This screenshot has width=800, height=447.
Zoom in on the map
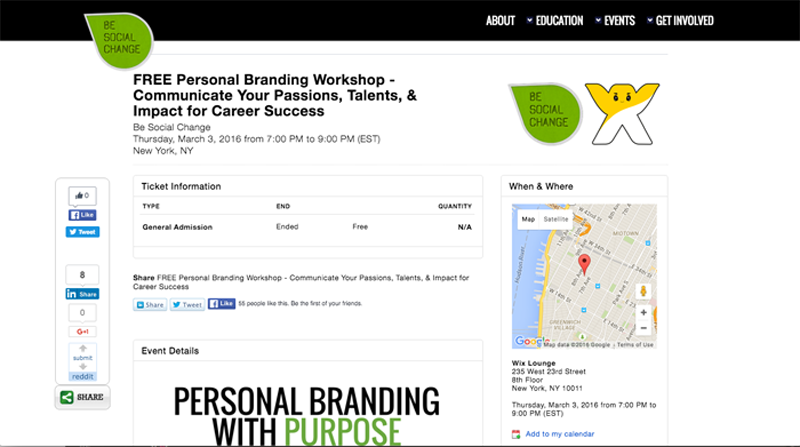pyautogui.click(x=643, y=312)
